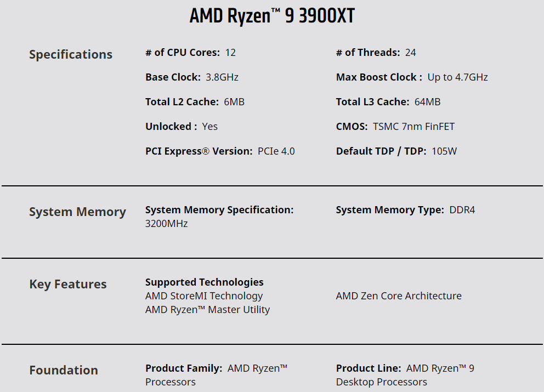Click the System Memory section heading
The height and width of the screenshot is (392, 544).
[77, 212]
